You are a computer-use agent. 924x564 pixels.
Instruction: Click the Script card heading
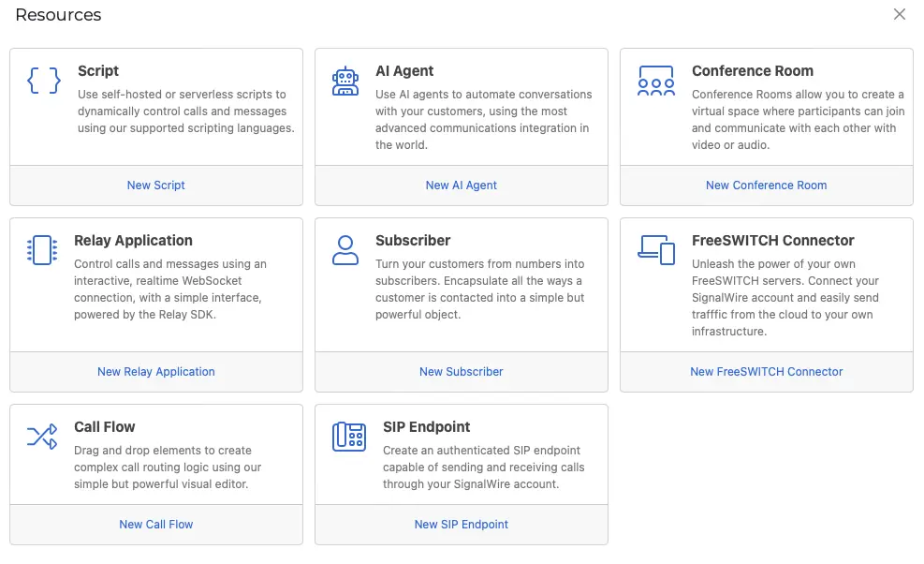click(98, 71)
